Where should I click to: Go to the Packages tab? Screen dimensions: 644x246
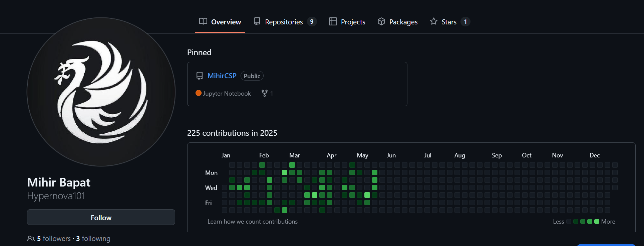pos(397,22)
